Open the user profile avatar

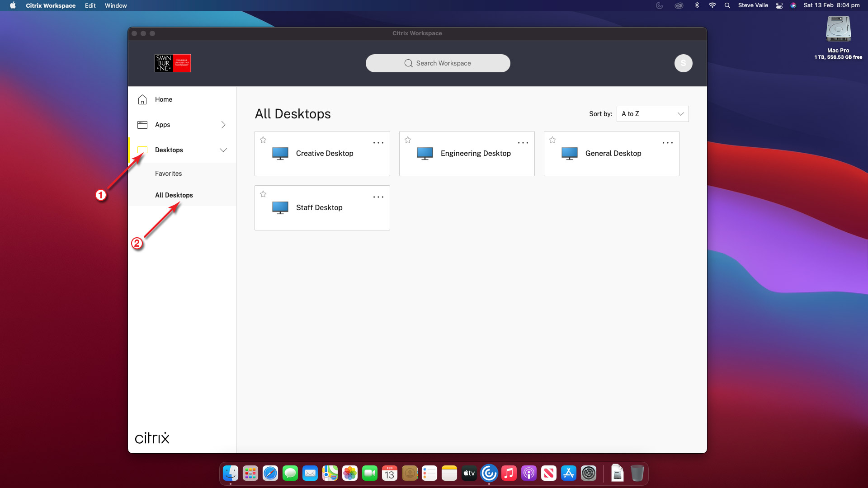coord(683,63)
